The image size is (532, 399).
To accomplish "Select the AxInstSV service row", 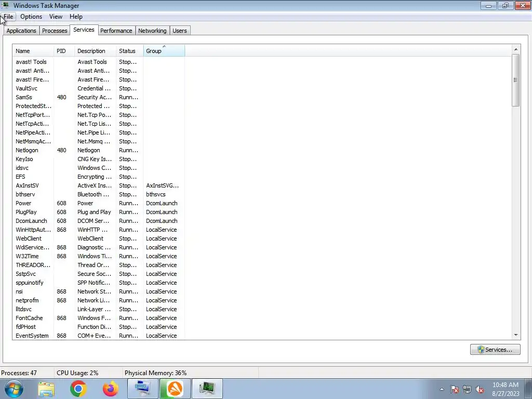I will (x=98, y=185).
